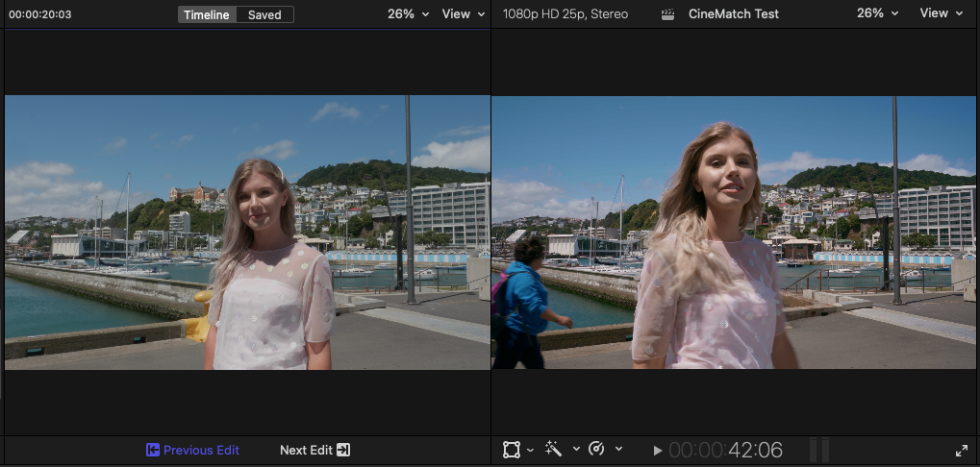This screenshot has height=467, width=980.
Task: Open the main viewer 26% zoom dropdown
Action: [877, 14]
